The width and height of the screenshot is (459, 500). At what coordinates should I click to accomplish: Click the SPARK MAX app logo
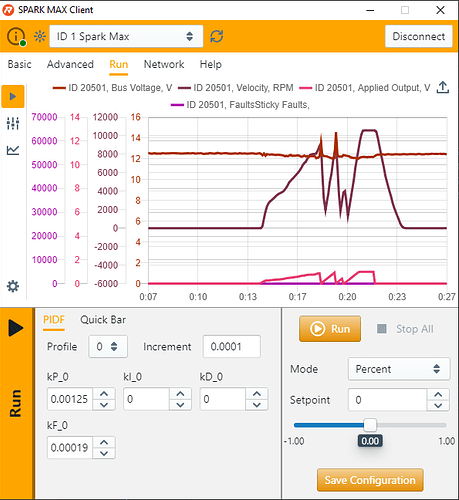(x=8, y=10)
